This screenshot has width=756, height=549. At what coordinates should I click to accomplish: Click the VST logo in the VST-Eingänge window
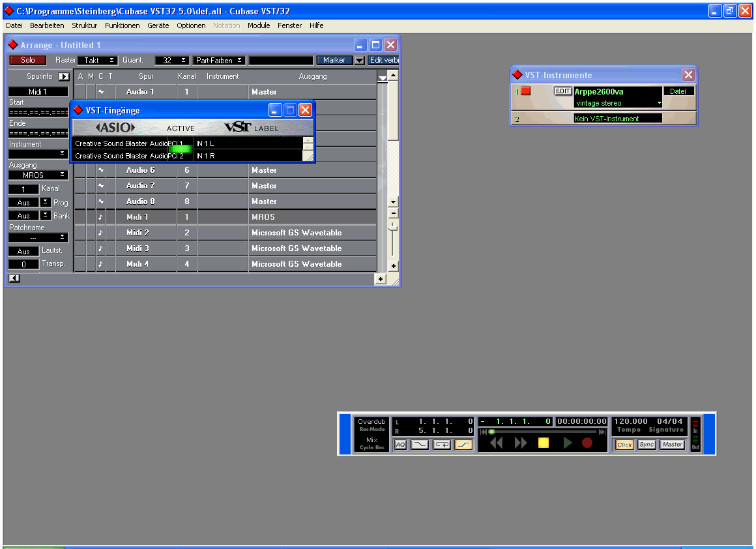click(238, 127)
